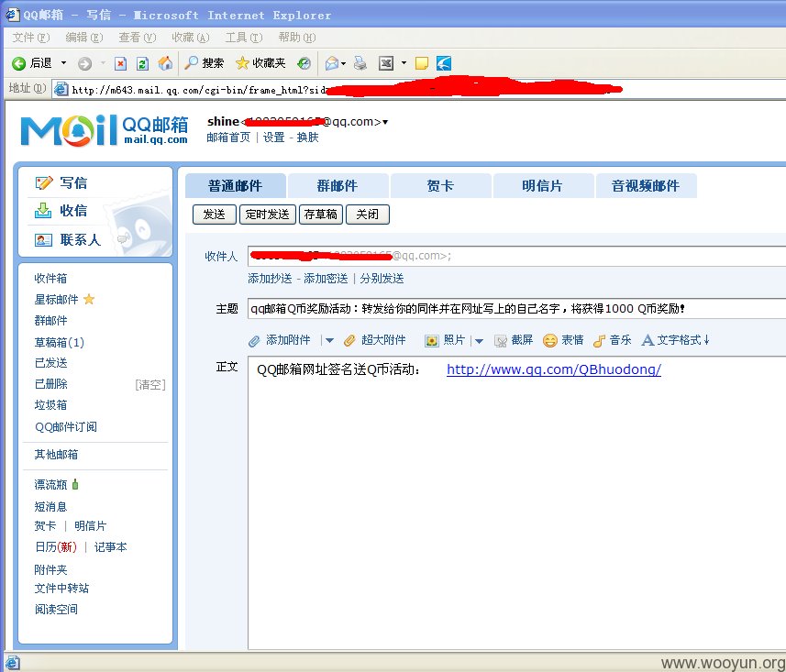Click the photo insert picture icon
This screenshot has height=672, width=786.
tap(431, 341)
